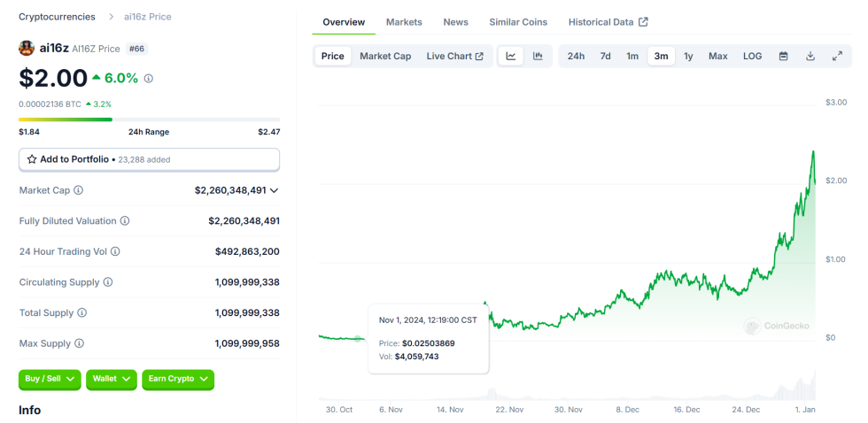Expand the Market Cap value chevron

(274, 190)
